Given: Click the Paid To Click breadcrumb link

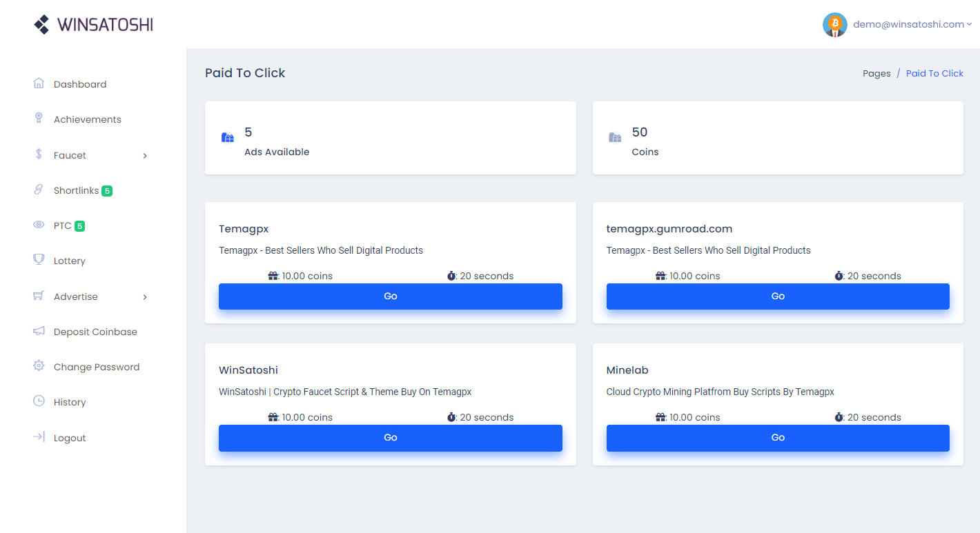Looking at the screenshot, I should pos(934,73).
